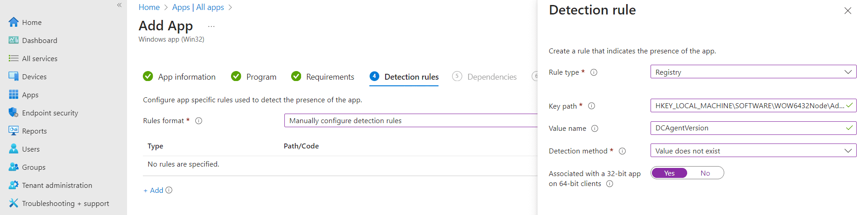Navigate to All apps breadcrumb link
This screenshot has height=215, width=868.
point(210,7)
